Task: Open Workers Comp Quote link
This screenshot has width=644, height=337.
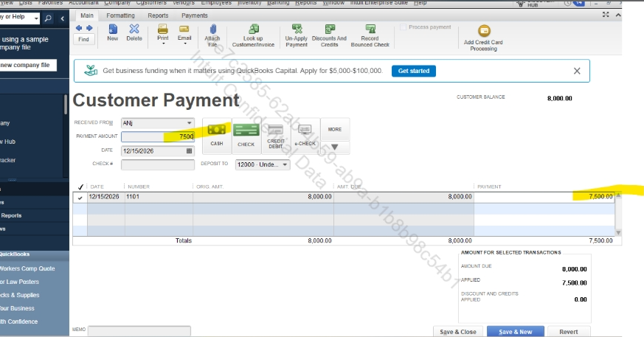Action: point(27,269)
